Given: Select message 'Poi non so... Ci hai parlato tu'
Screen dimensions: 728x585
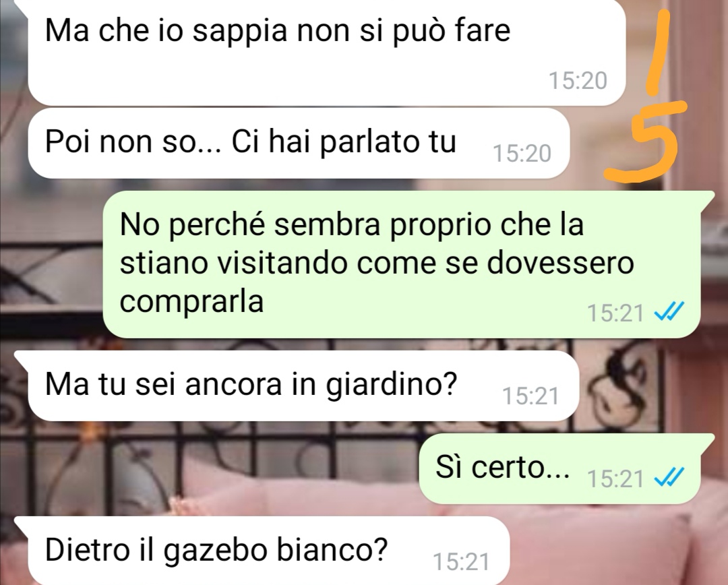Looking at the screenshot, I should pyautogui.click(x=299, y=144).
